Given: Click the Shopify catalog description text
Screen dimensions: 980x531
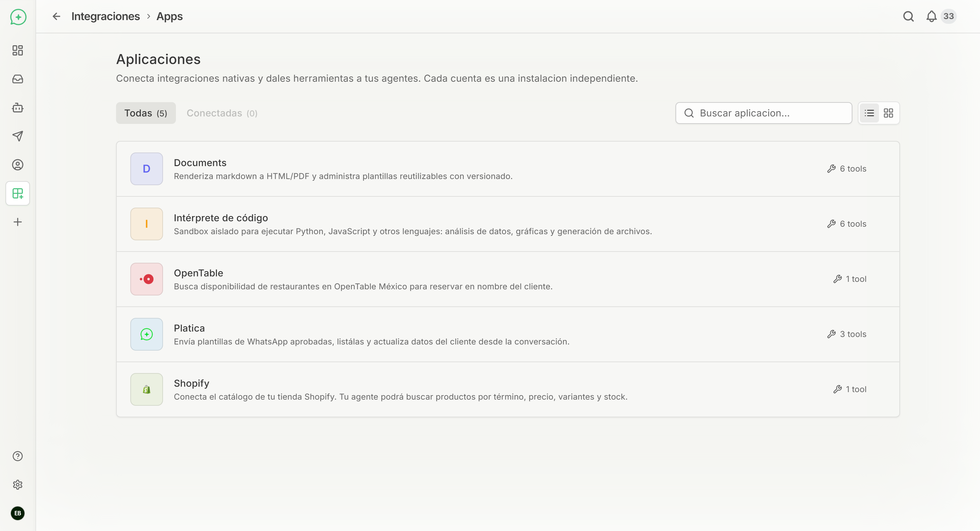Looking at the screenshot, I should [x=401, y=397].
